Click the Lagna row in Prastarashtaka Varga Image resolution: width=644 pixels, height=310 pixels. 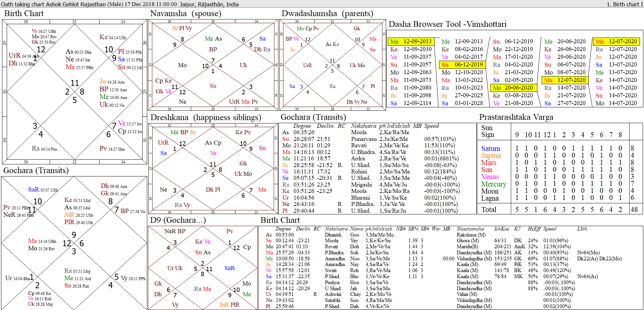(557, 198)
